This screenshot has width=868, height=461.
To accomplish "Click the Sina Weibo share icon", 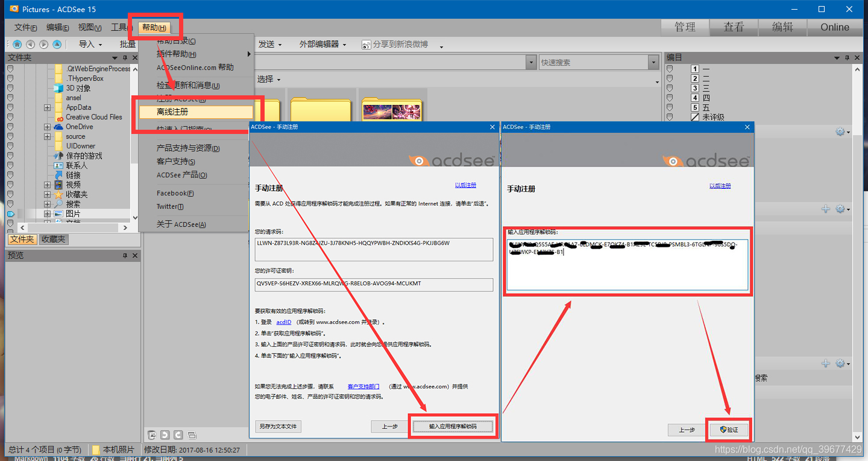I will 366,45.
